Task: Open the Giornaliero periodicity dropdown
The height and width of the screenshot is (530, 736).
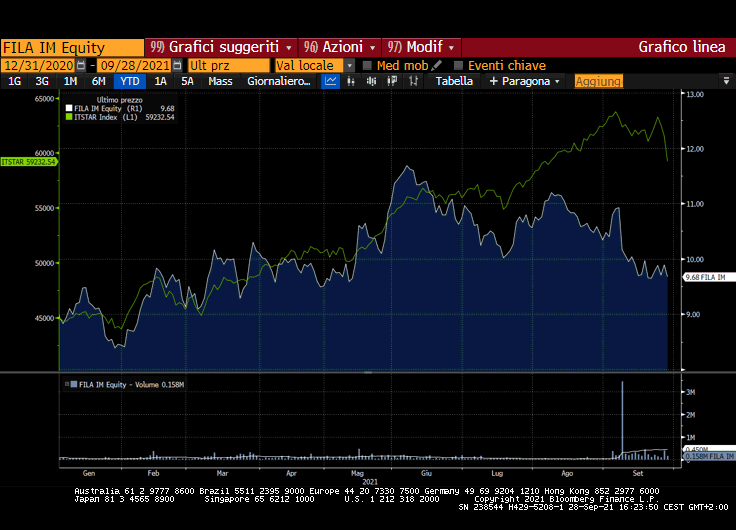Action: pyautogui.click(x=279, y=81)
